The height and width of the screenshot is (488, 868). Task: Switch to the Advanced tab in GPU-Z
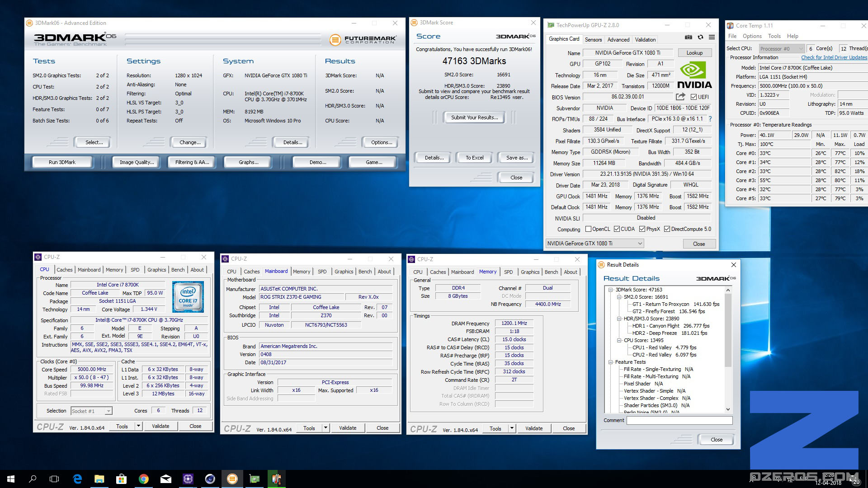point(618,40)
